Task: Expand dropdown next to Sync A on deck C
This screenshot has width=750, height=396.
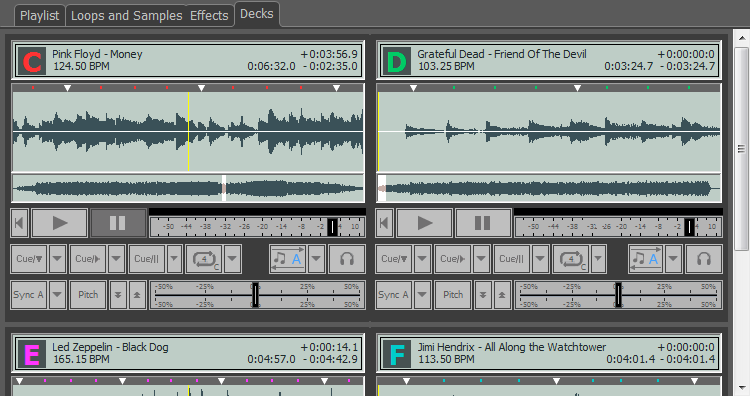Action: [x=57, y=295]
